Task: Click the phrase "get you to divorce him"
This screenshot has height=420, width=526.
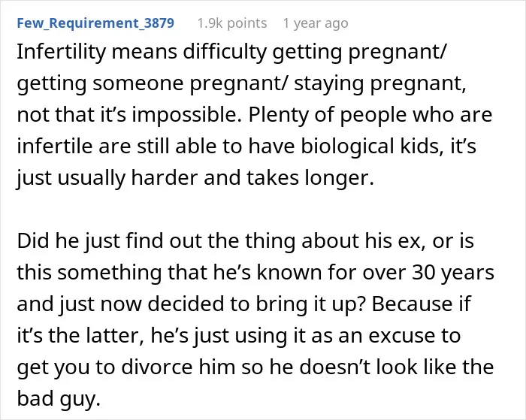Action: pos(126,367)
